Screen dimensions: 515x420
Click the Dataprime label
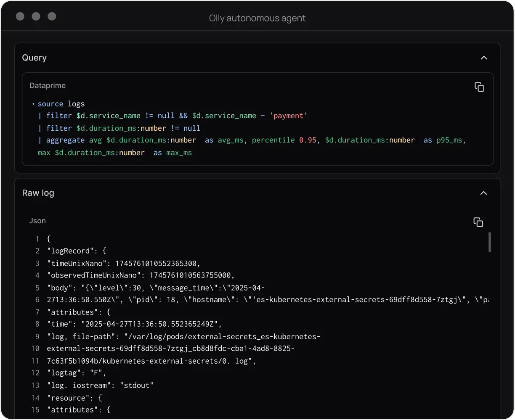pos(48,85)
